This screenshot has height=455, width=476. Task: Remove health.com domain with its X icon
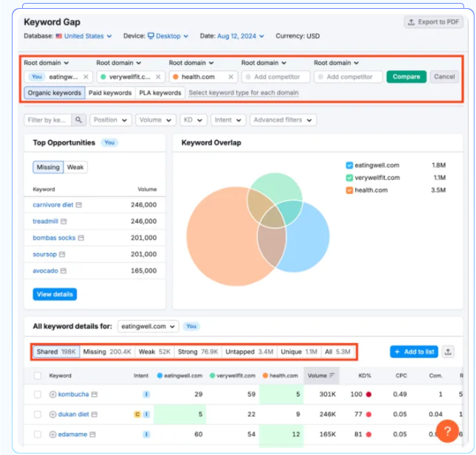231,77
